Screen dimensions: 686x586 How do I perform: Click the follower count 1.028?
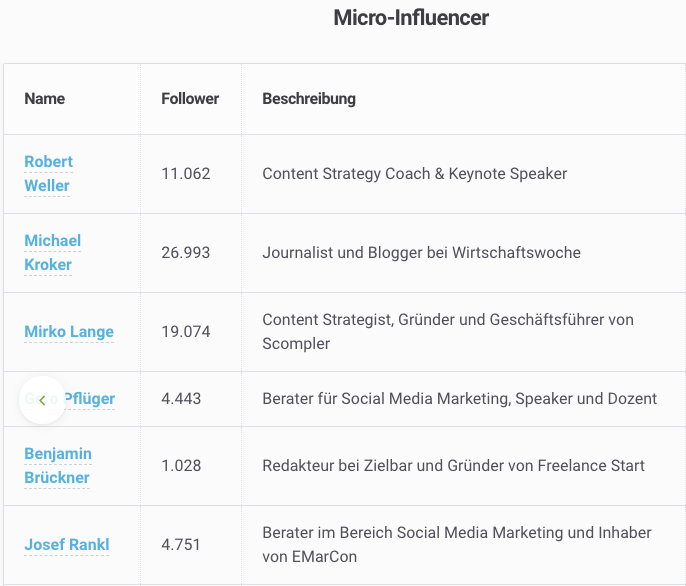click(181, 466)
